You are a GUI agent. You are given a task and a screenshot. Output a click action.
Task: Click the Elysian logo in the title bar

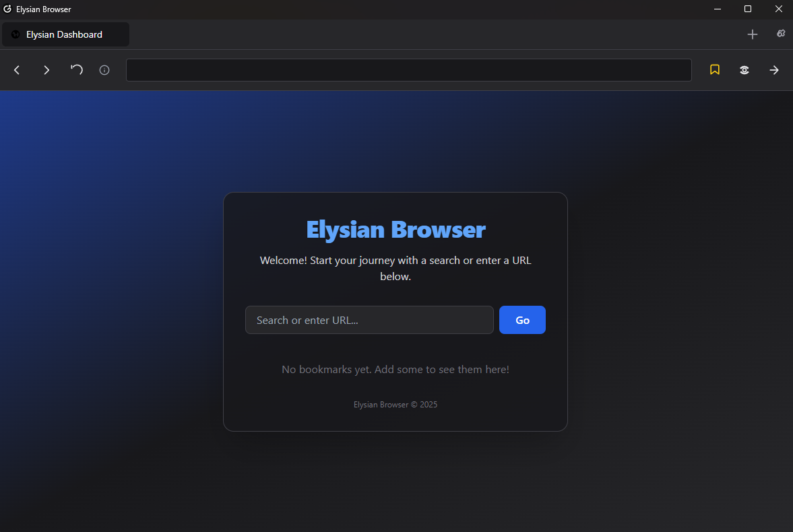point(7,9)
